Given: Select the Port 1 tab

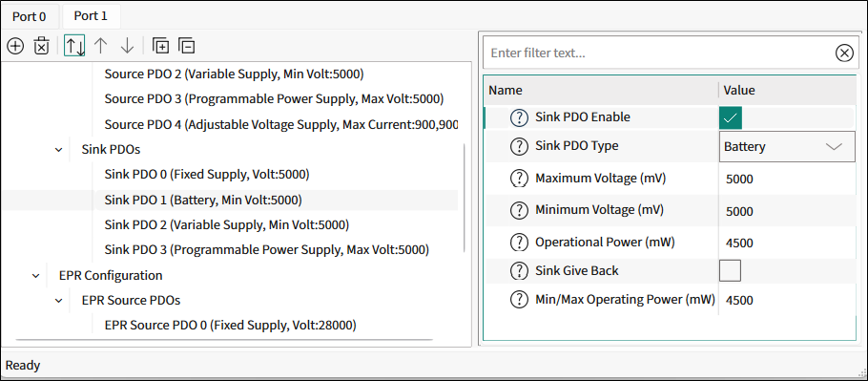Looking at the screenshot, I should coord(91,15).
